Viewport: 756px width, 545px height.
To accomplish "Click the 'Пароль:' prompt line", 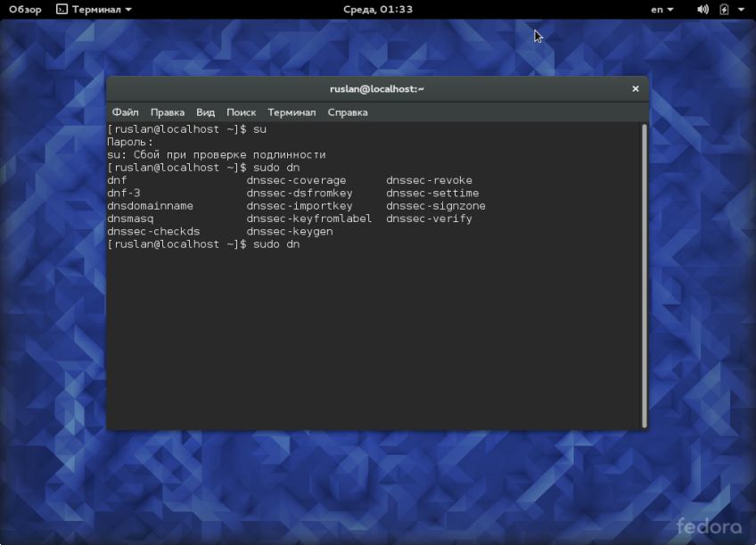I will coord(129,142).
